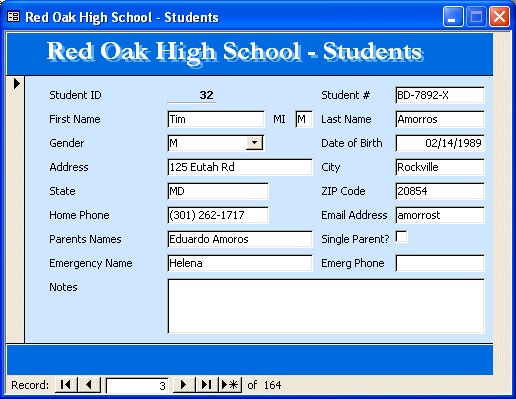Click the Address field 125 Eutah Rd
The height and width of the screenshot is (399, 516).
pyautogui.click(x=240, y=167)
